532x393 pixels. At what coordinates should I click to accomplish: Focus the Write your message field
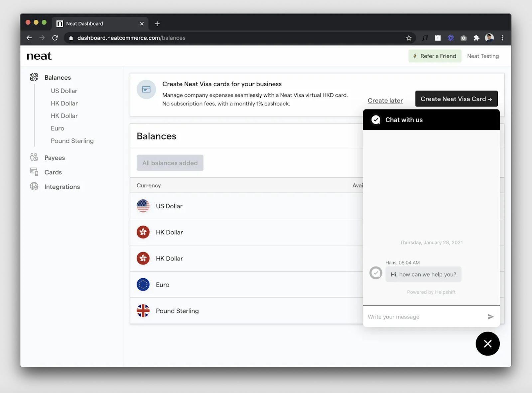[x=425, y=317]
